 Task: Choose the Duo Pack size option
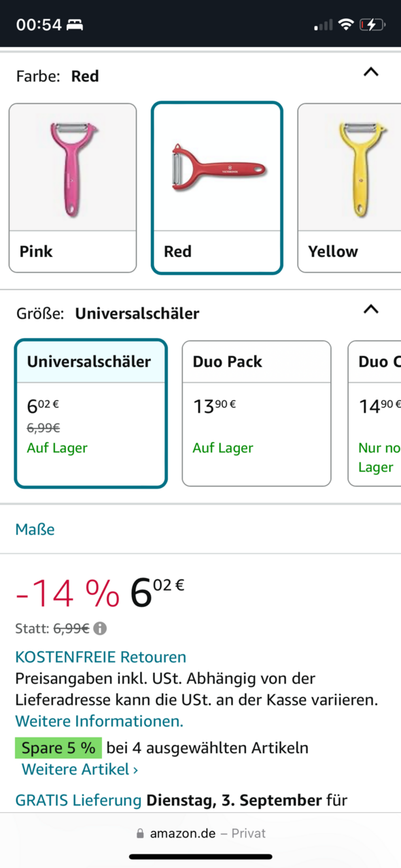(x=256, y=413)
